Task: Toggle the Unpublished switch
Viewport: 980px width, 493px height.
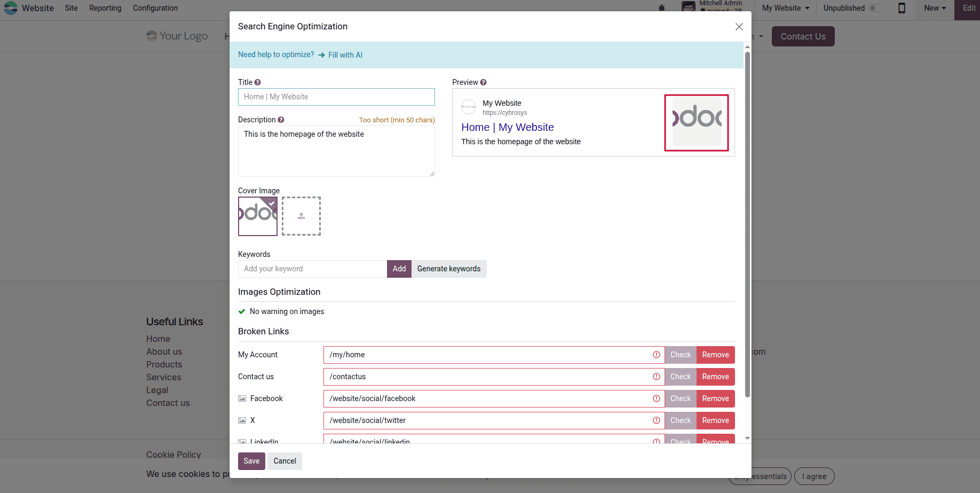Action: click(876, 8)
